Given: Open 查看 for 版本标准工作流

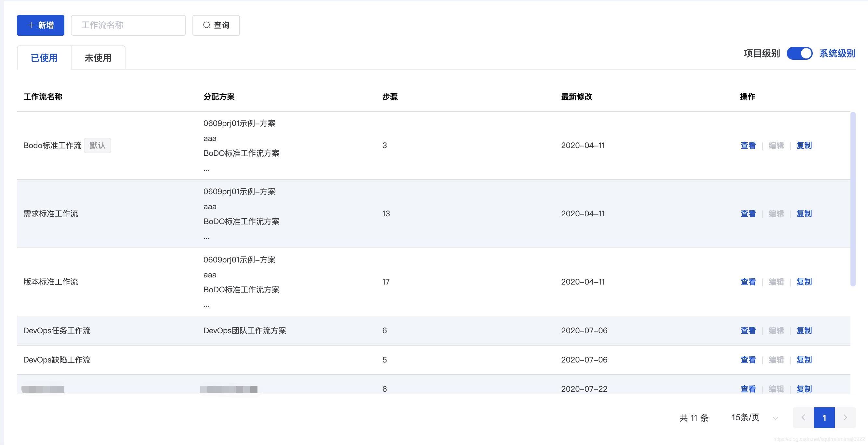Looking at the screenshot, I should [x=748, y=282].
